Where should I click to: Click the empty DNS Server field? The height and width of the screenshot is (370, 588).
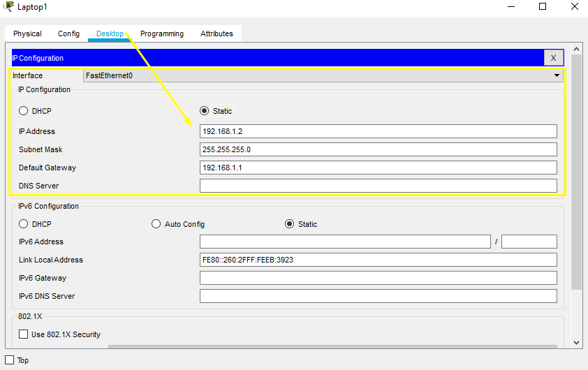click(378, 186)
